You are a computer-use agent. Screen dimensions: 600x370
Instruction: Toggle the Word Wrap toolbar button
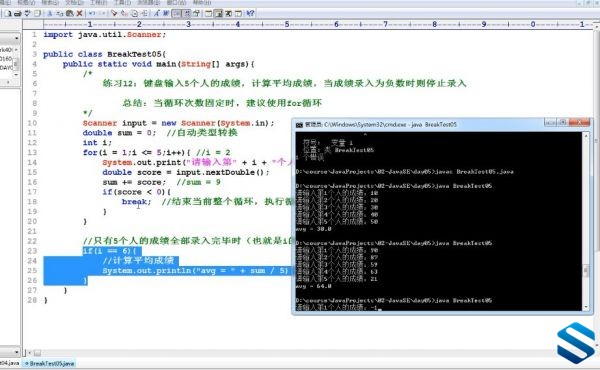[x=176, y=13]
